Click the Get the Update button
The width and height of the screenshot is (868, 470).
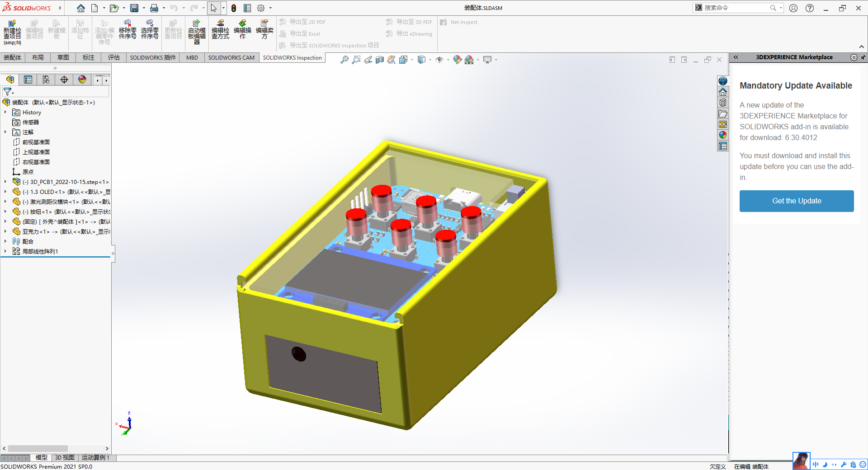coord(797,201)
